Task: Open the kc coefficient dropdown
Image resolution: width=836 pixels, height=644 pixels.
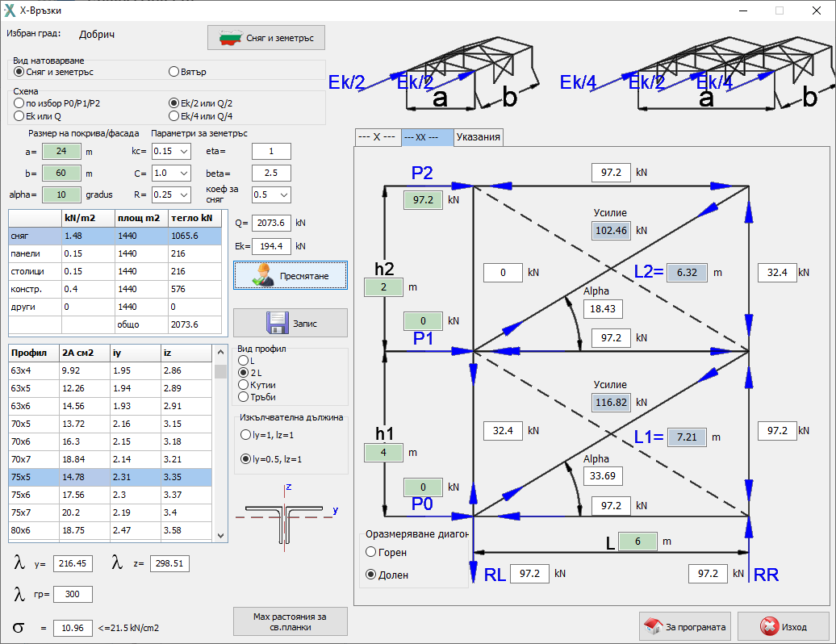Action: tap(171, 152)
